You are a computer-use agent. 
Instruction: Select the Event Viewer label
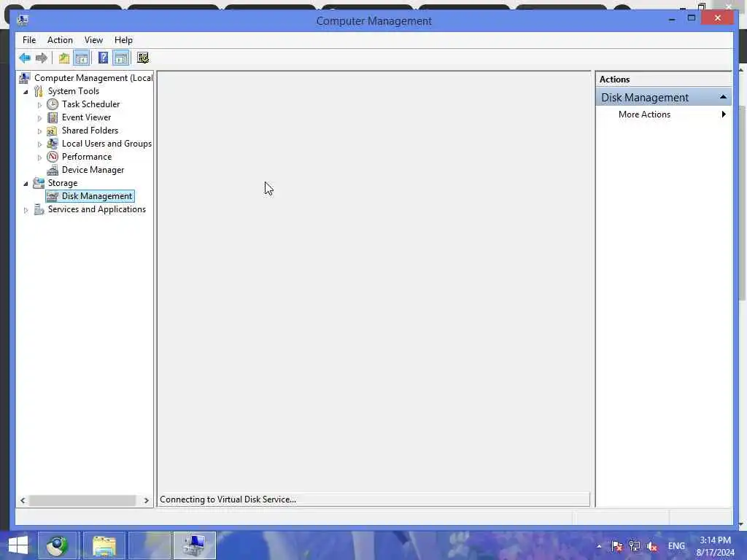point(86,117)
